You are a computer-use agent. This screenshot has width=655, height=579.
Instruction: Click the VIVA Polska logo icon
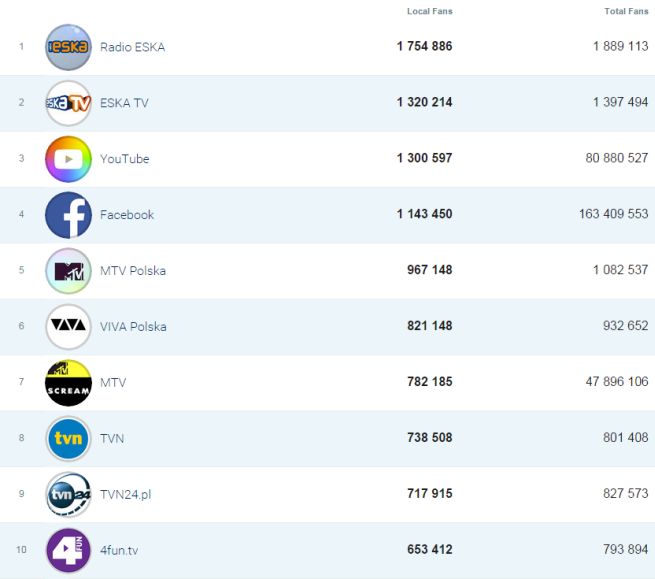(68, 327)
